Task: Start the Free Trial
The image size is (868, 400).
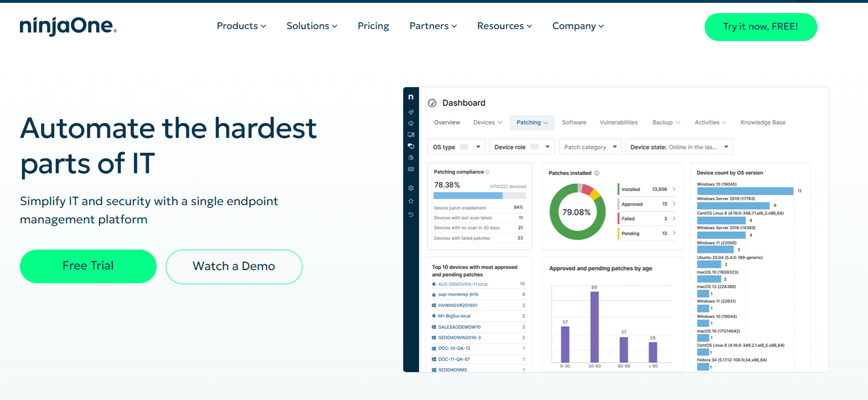Action: [88, 266]
